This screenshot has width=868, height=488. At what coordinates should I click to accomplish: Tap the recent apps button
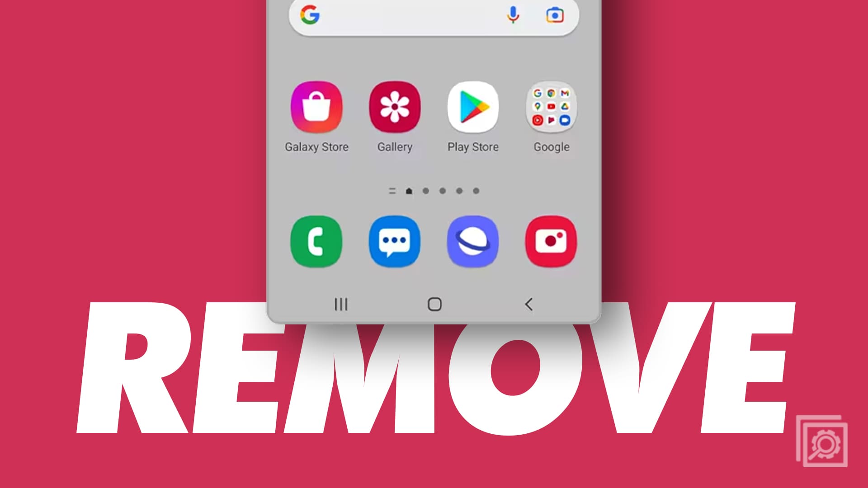tap(341, 304)
